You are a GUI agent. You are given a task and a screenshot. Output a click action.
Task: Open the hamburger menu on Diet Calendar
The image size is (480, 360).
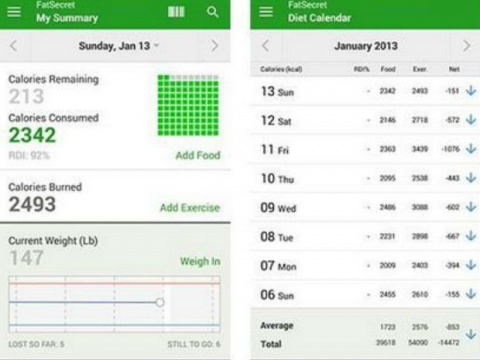266,12
